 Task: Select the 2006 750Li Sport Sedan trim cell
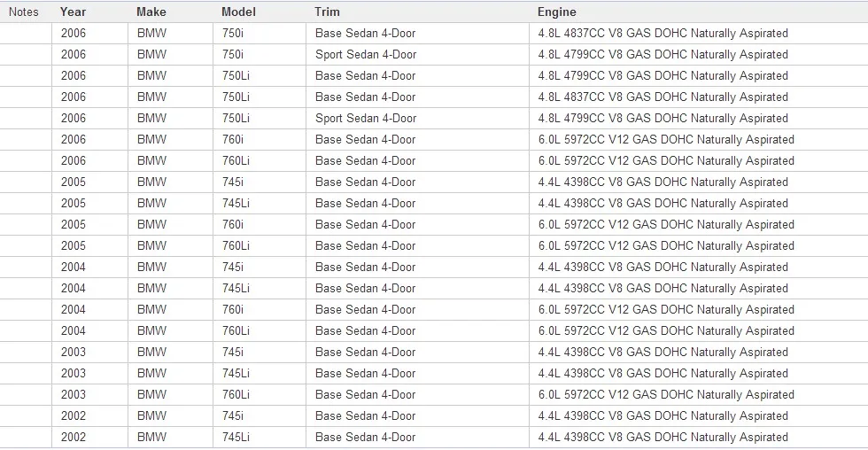coord(417,119)
